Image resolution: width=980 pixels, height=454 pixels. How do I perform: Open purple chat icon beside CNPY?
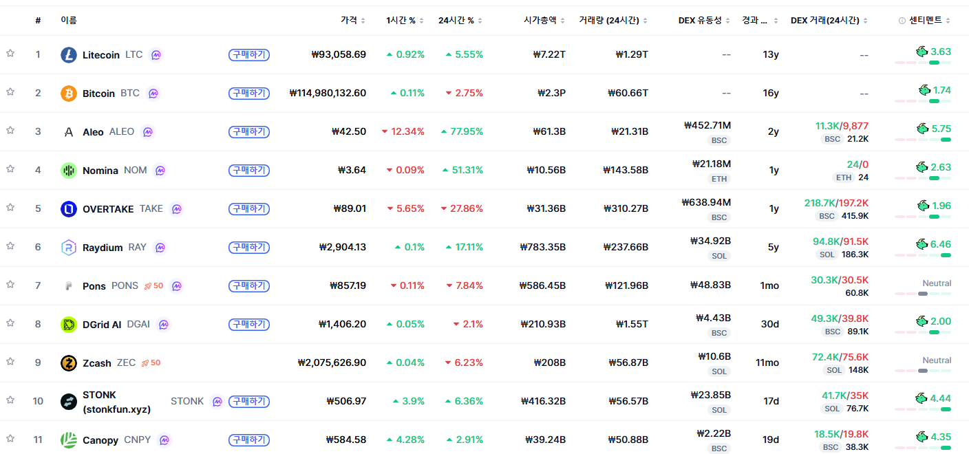click(x=164, y=440)
